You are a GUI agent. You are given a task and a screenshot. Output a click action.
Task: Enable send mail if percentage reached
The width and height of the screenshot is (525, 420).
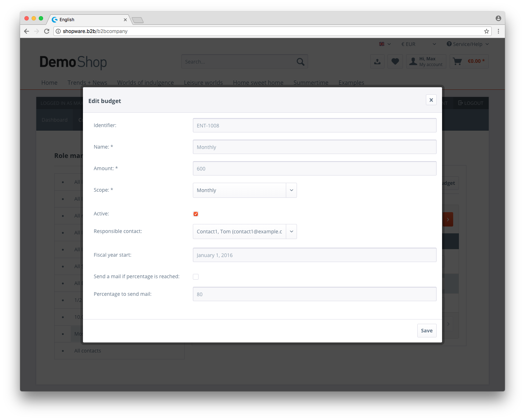coord(196,277)
